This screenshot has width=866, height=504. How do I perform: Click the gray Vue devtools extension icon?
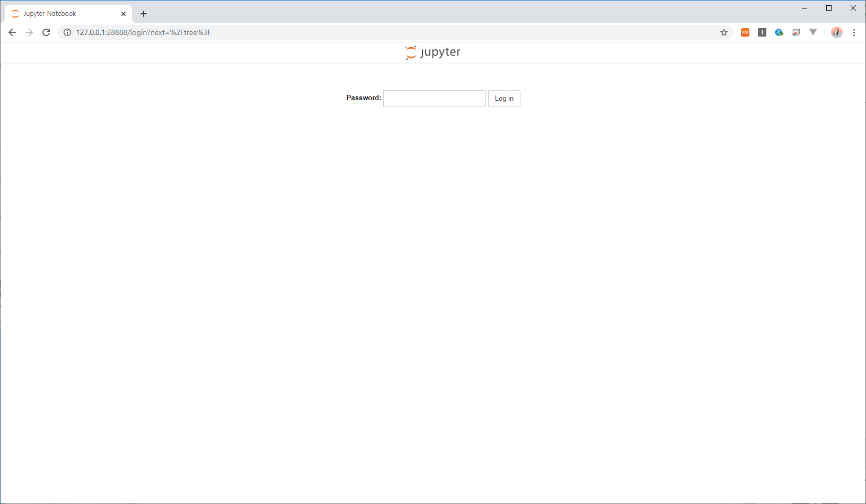coord(813,32)
